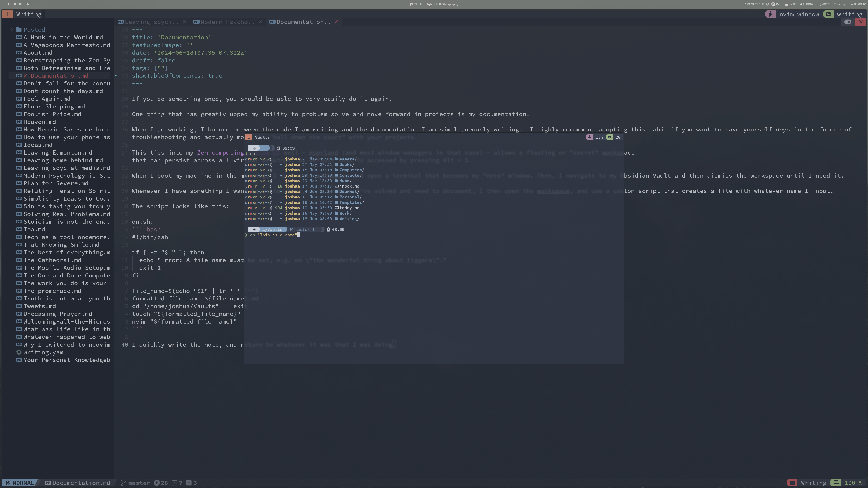The image size is (868, 488).
Task: Click the wifi icon next to IP address
Action: coord(767,4)
